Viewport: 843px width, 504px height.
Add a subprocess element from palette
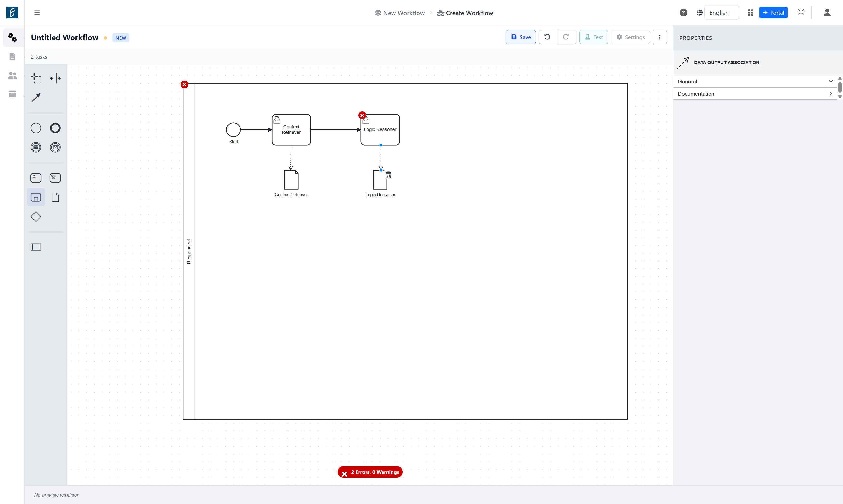(x=36, y=197)
